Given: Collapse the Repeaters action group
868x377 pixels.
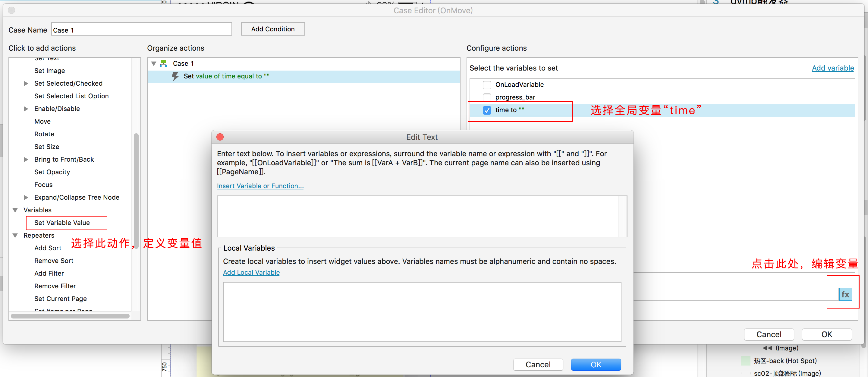Looking at the screenshot, I should coord(15,235).
